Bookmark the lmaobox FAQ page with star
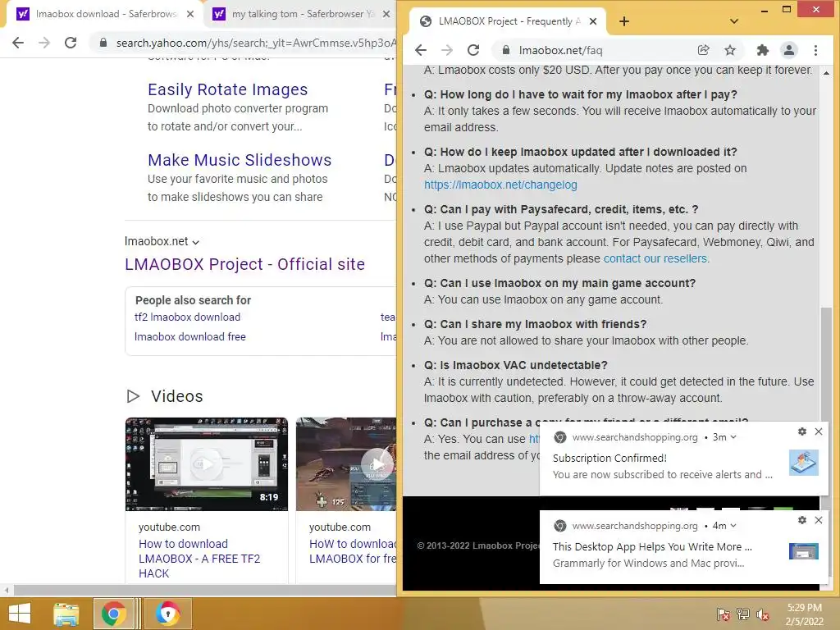840x630 pixels. [729, 50]
